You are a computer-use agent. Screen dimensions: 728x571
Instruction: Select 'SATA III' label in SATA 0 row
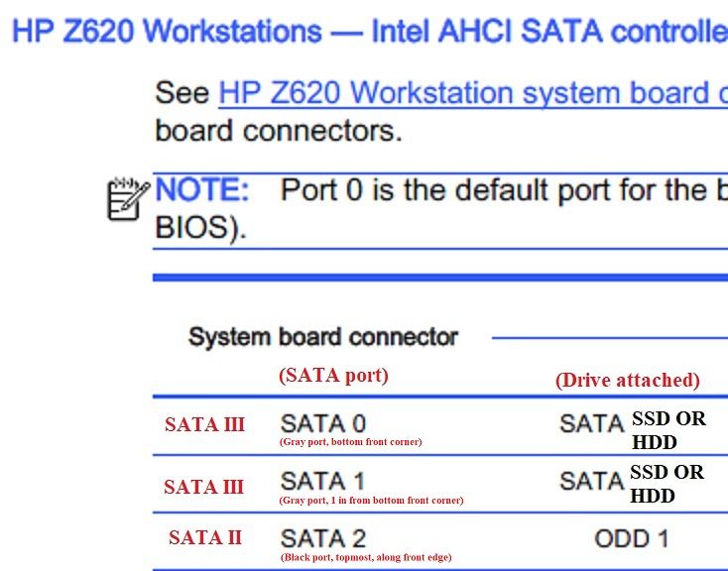[x=204, y=424]
